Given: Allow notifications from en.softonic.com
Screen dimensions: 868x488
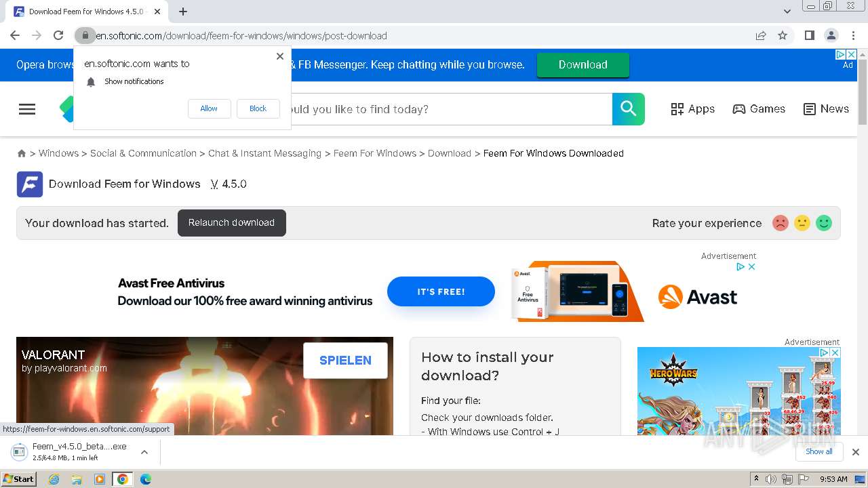Looking at the screenshot, I should click(209, 108).
